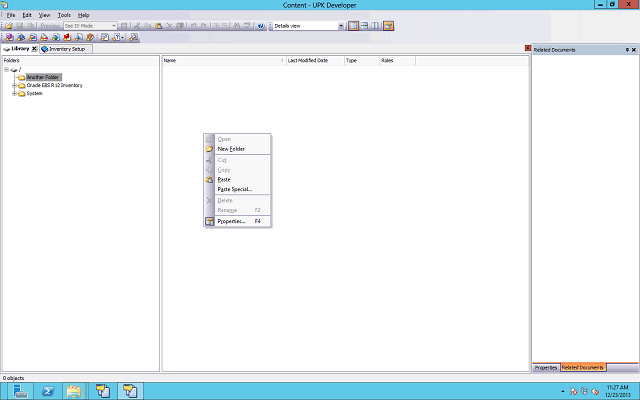The image size is (640, 400).
Task: Click the taskbar clock showing 11:27 AM
Action: click(x=618, y=391)
